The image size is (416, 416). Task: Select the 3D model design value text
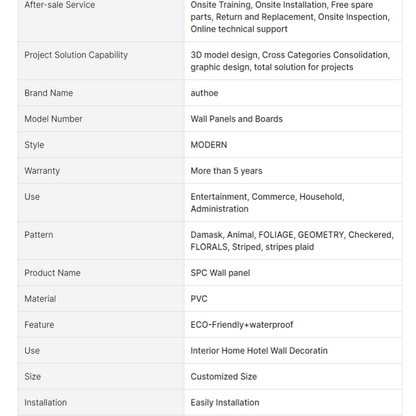click(290, 61)
